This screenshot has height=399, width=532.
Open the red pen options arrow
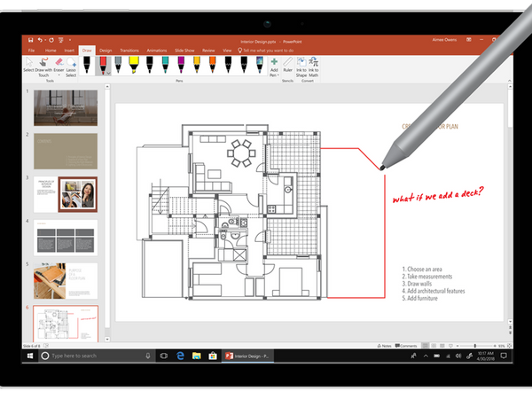(108, 74)
